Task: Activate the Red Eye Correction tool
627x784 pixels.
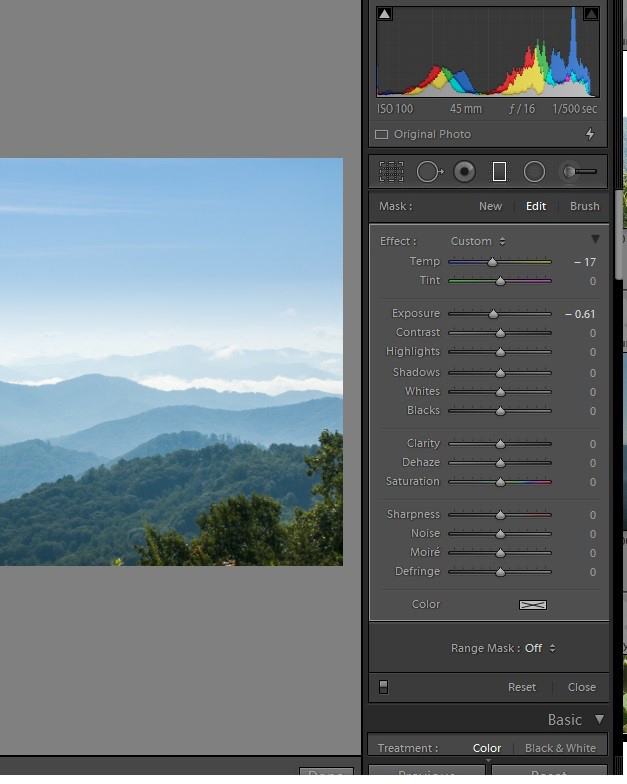Action: coord(464,172)
